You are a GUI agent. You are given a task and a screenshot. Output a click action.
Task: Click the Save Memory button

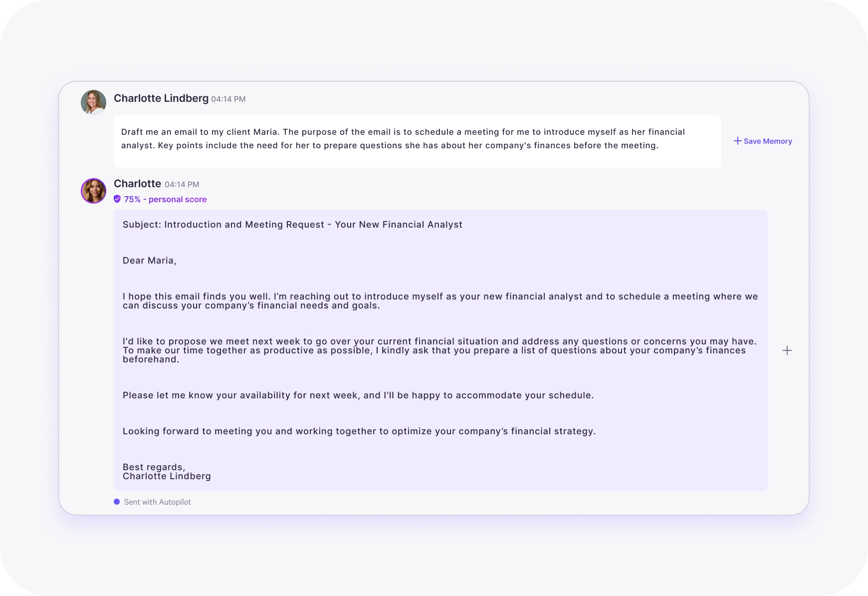tap(763, 141)
